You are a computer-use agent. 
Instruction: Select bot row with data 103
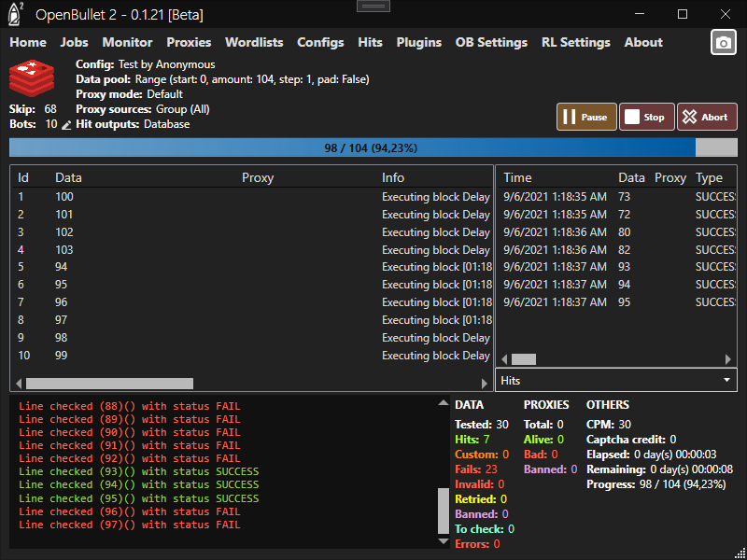tap(251, 249)
